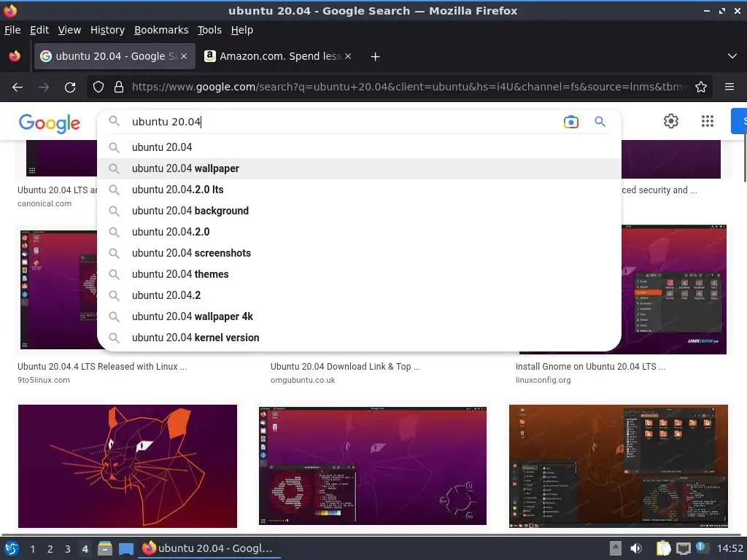747x560 pixels.
Task: Choose suggestion 'ubuntu 20.04 background'
Action: click(x=359, y=211)
